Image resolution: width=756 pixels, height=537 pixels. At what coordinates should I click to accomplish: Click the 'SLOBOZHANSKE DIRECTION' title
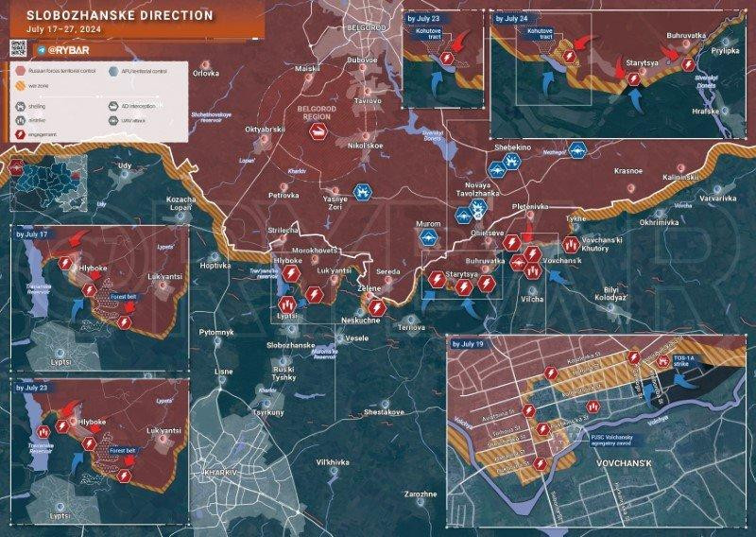point(120,15)
